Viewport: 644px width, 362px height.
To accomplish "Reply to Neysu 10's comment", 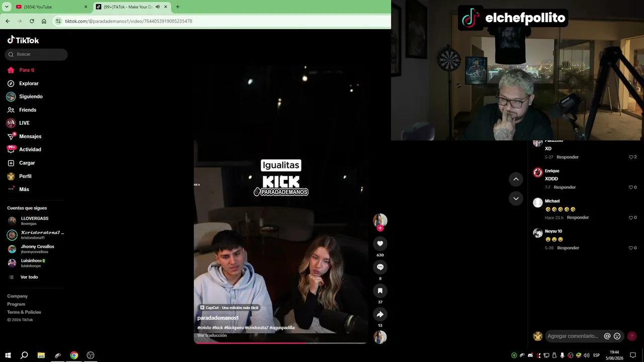I will (568, 248).
